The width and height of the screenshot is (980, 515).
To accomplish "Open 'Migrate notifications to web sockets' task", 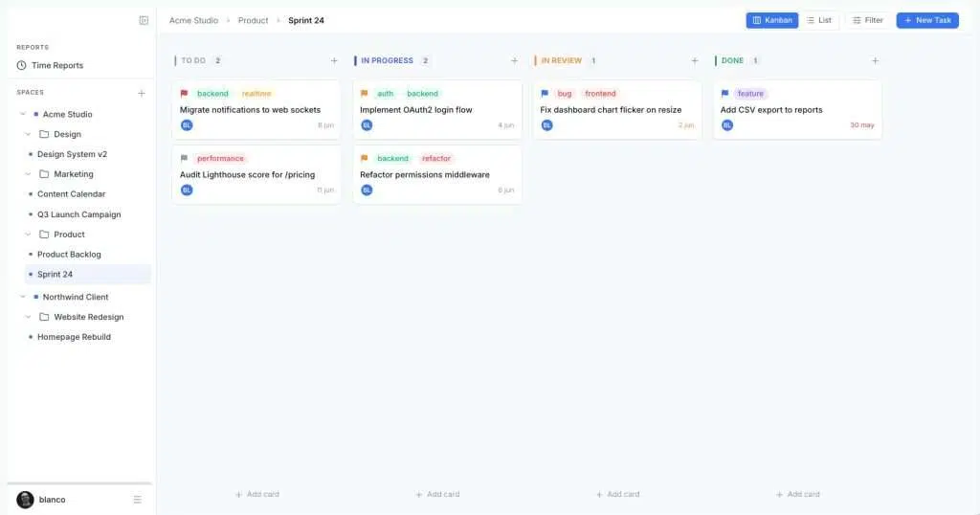I will click(250, 110).
